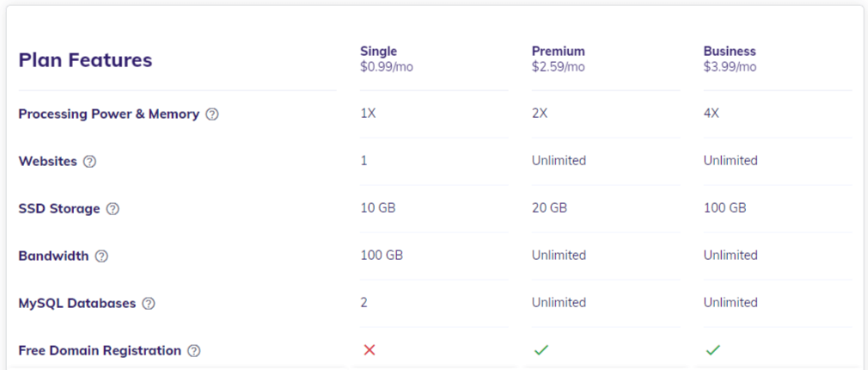Click the MySQL Databases help icon
Image resolution: width=868 pixels, height=370 pixels.
149,304
